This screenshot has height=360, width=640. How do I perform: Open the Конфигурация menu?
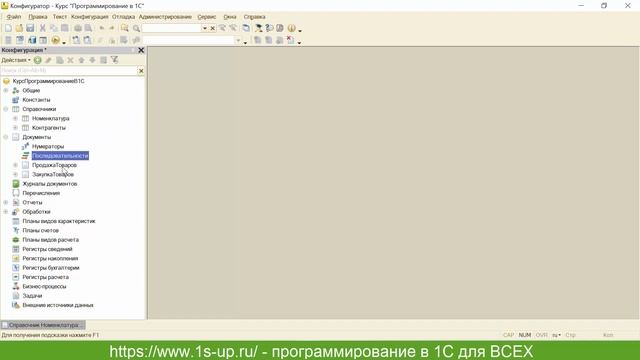pos(89,17)
